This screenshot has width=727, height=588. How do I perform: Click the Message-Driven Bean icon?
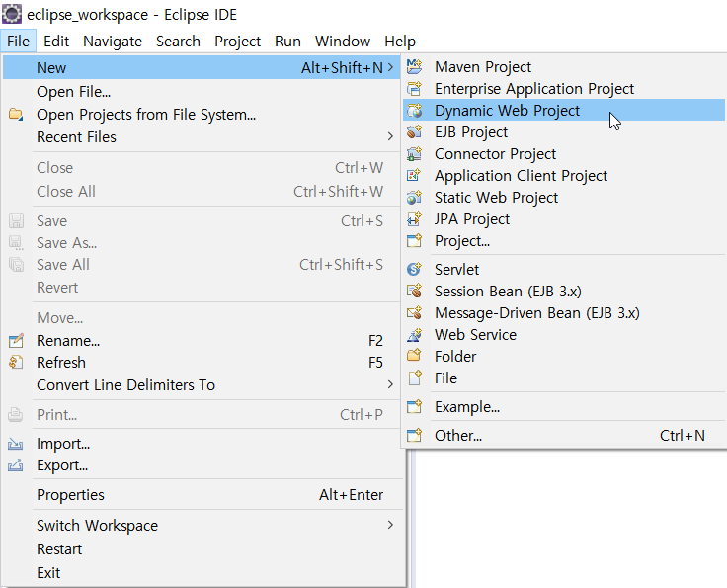click(414, 313)
